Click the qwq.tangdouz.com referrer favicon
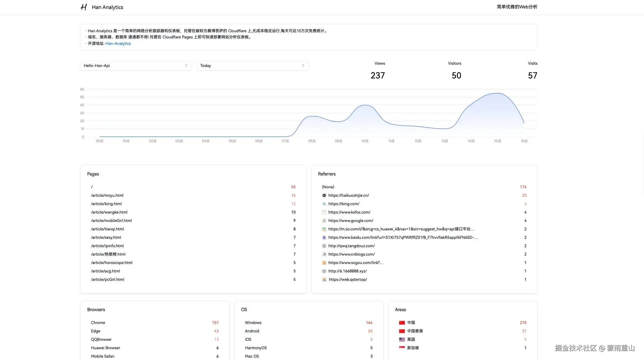 click(324, 246)
